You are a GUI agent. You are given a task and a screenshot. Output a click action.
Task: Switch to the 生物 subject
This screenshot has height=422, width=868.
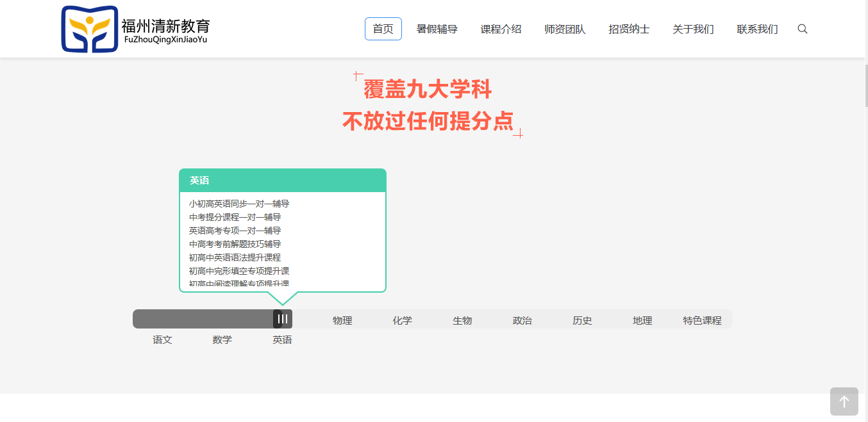[x=462, y=320]
